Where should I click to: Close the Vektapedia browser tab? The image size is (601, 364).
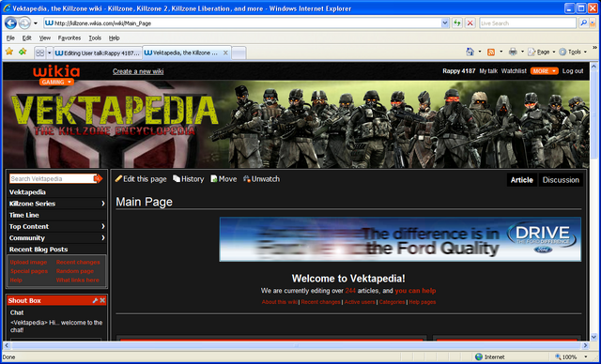click(225, 53)
